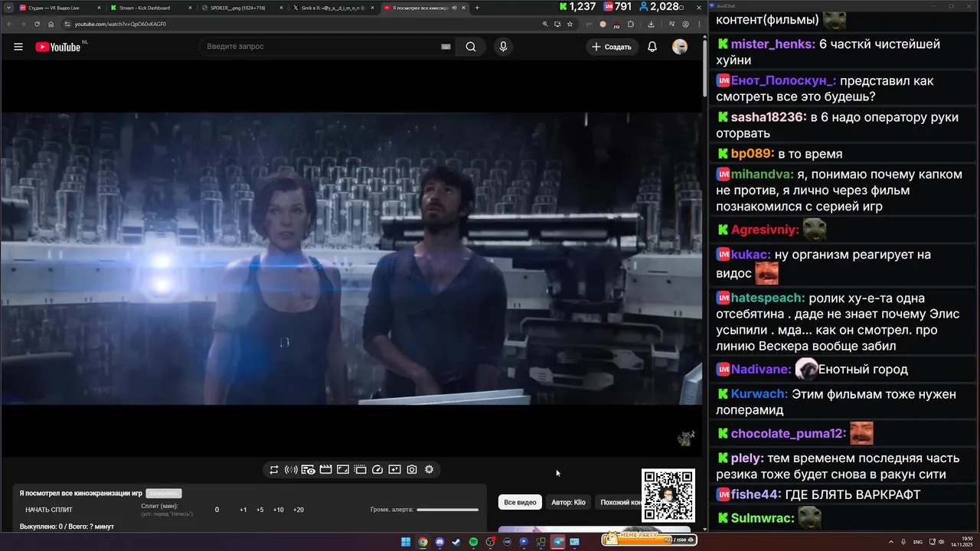Click the Создать button
980x551 pixels.
click(x=612, y=47)
